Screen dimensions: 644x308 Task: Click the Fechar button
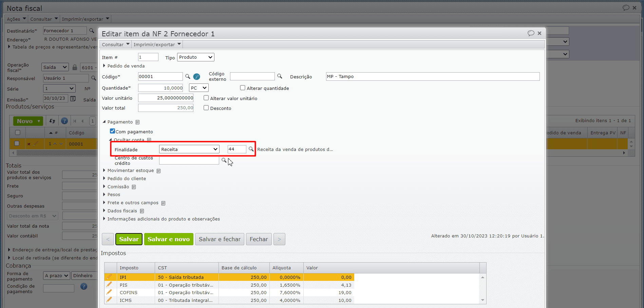259,239
